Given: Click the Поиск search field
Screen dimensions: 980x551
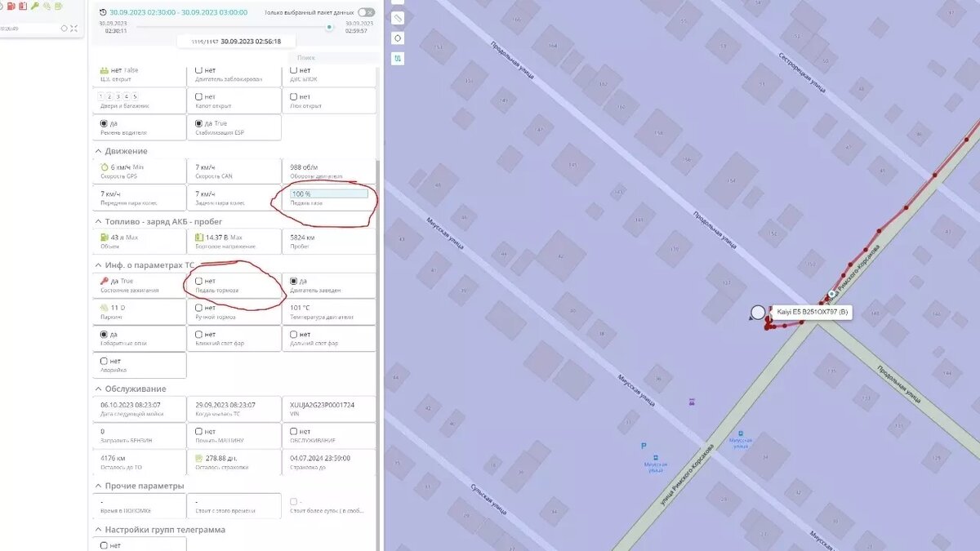Looking at the screenshot, I should tap(335, 57).
